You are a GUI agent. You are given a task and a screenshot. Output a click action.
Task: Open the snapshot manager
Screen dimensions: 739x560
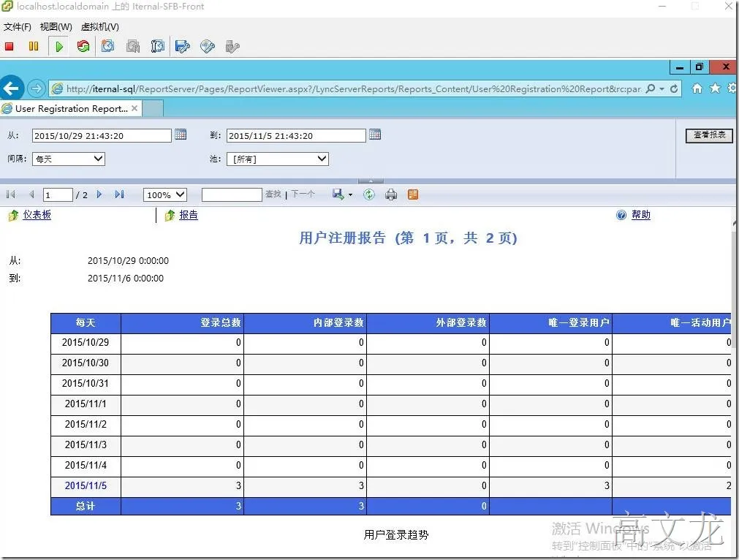tap(157, 46)
